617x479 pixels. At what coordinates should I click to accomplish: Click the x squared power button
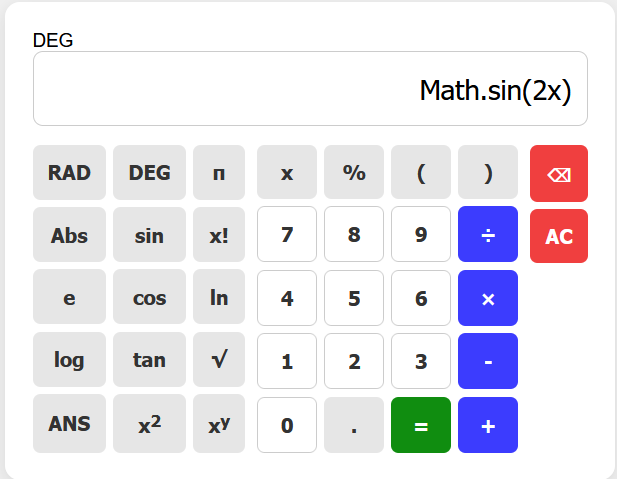click(150, 424)
